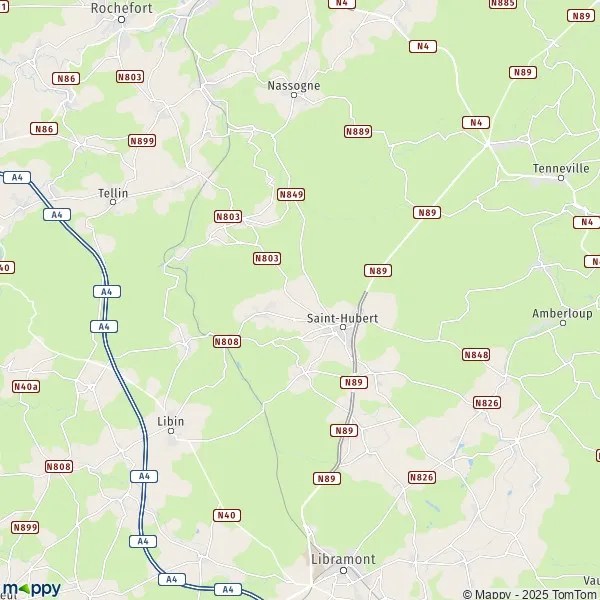Click the Libramont label text
This screenshot has width=600, height=600.
pyautogui.click(x=343, y=559)
